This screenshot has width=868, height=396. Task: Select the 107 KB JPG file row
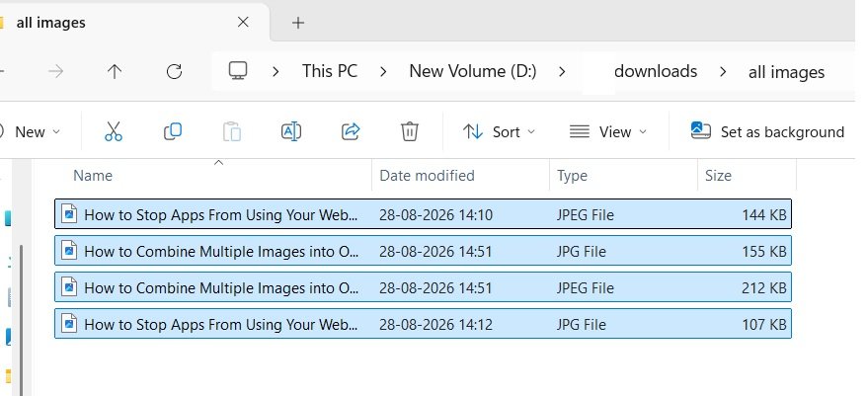coord(423,324)
